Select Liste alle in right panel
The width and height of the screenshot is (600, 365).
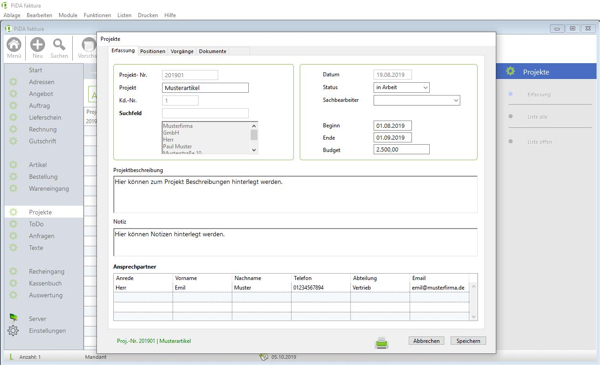pyautogui.click(x=537, y=117)
